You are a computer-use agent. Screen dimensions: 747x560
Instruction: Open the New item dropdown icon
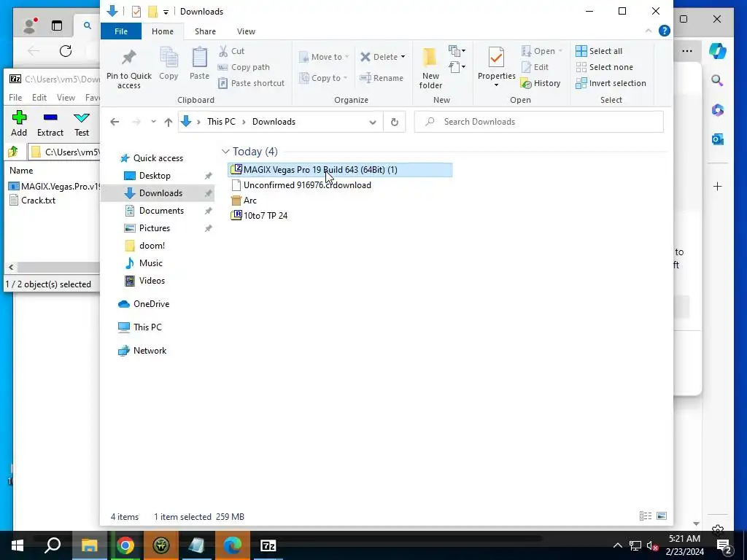457,50
